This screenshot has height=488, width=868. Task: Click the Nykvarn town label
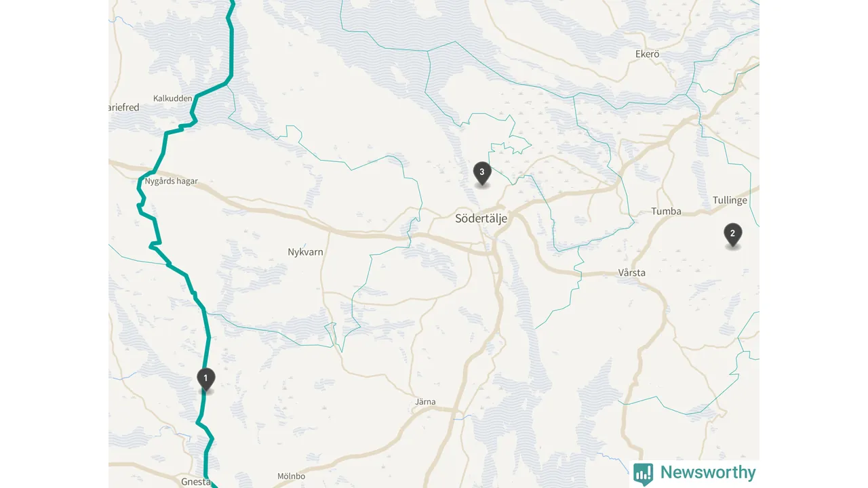coord(305,252)
